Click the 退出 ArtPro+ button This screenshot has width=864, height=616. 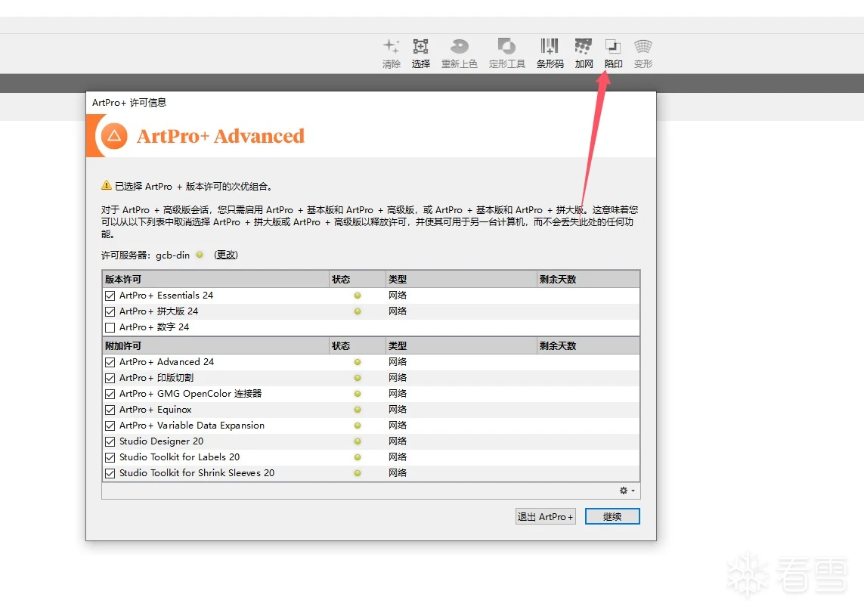(x=546, y=516)
